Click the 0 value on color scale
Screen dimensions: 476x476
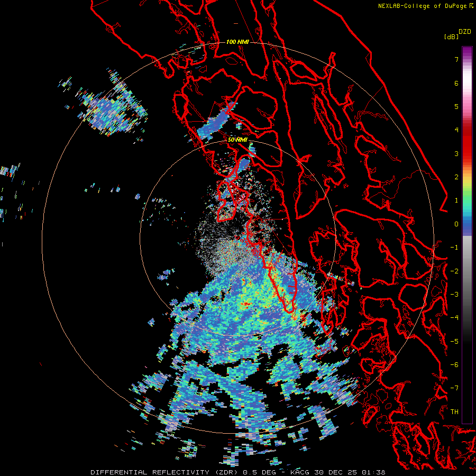pos(456,224)
